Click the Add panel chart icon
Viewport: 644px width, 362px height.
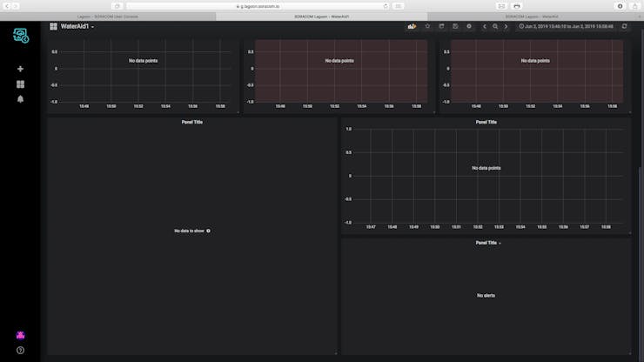pyautogui.click(x=412, y=26)
